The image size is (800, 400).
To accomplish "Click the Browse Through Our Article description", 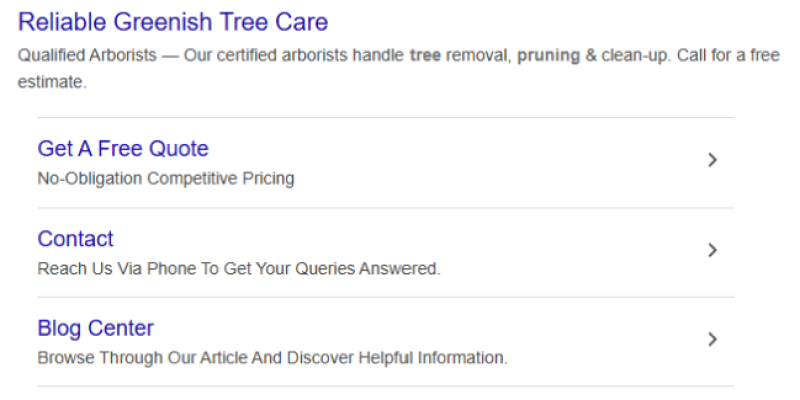I will point(272,358).
